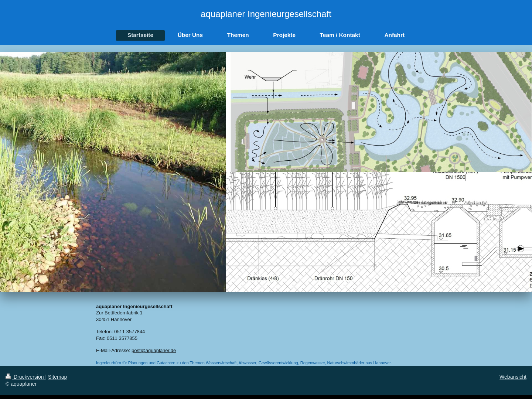
Task: Open the Team / Kontakt page
Action: [x=340, y=35]
